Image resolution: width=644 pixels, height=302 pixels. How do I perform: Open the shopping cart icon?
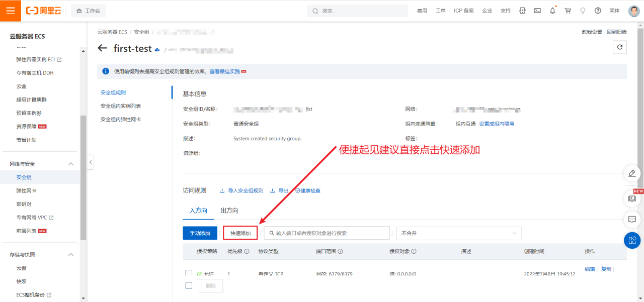point(568,11)
